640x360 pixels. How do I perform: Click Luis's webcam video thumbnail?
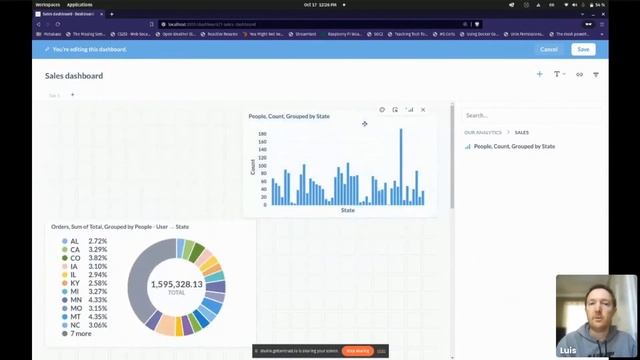click(596, 316)
